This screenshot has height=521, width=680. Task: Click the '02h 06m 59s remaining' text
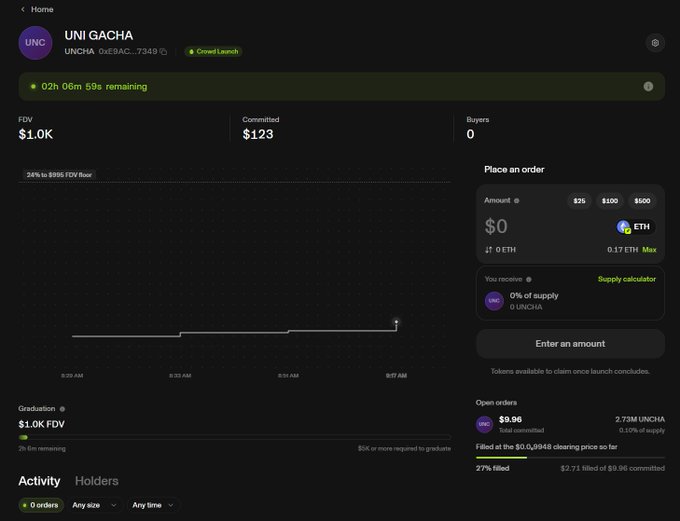coord(94,86)
